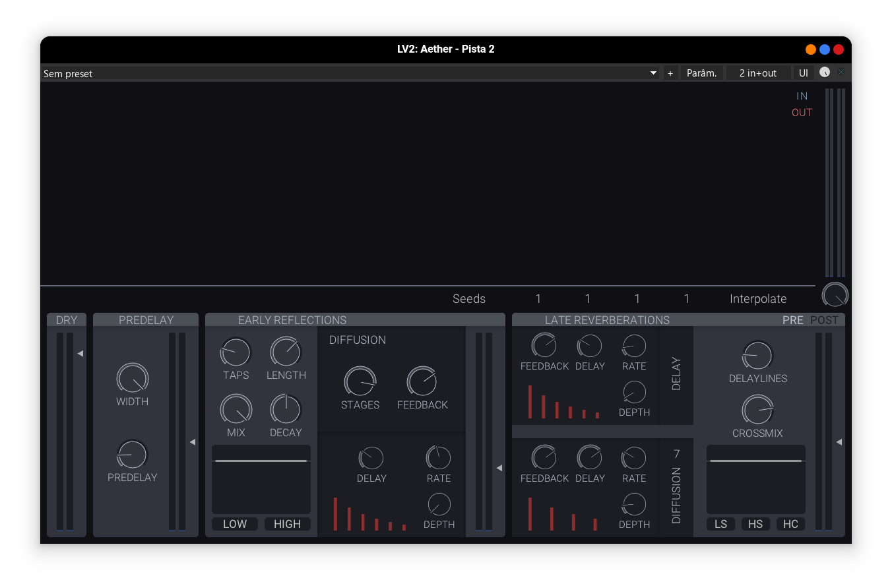Toggle the plugin bypass checkbox in top bar
The width and height of the screenshot is (892, 588).
[841, 73]
